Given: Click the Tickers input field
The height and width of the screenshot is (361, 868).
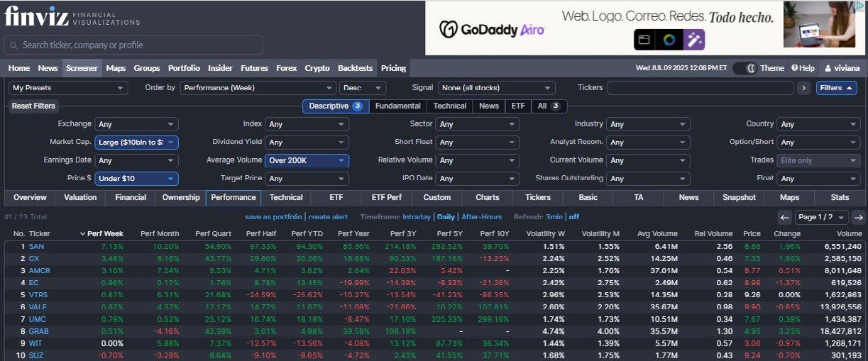Looking at the screenshot, I should [701, 88].
